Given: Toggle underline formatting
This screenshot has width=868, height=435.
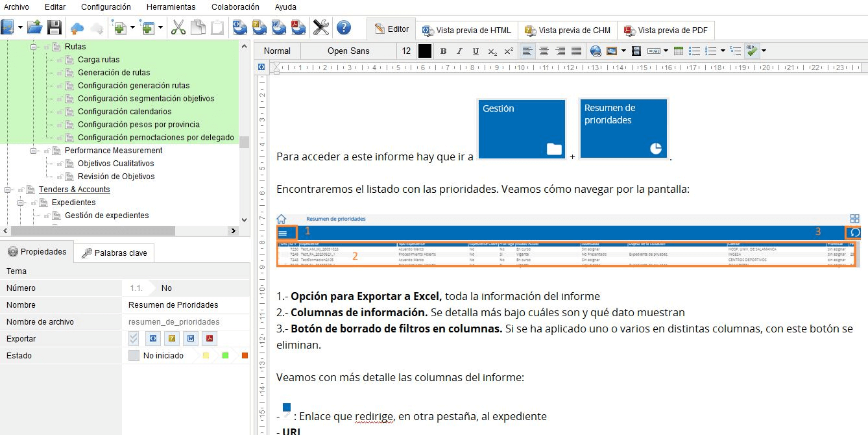Looking at the screenshot, I should [x=476, y=51].
